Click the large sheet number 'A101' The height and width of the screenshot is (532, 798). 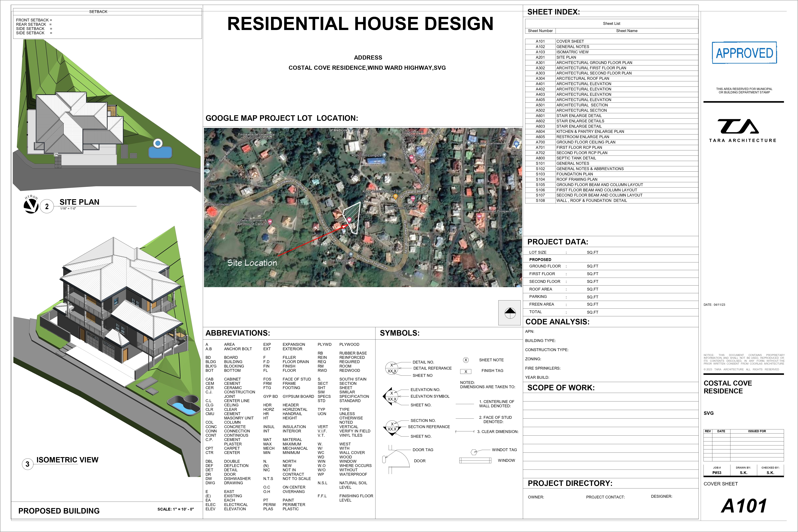[744, 506]
